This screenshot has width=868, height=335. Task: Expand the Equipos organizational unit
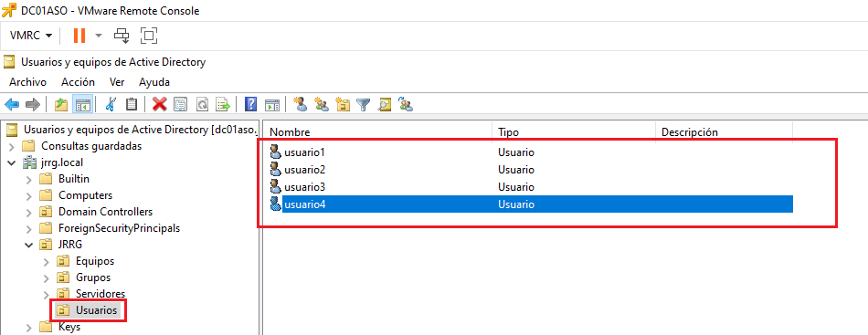(47, 261)
